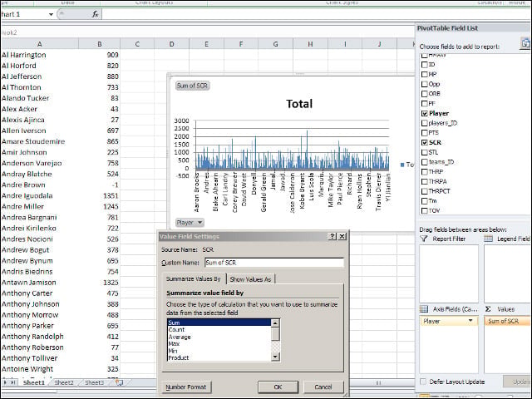532x399 pixels.
Task: Select Sum in calculation list
Action: 219,323
